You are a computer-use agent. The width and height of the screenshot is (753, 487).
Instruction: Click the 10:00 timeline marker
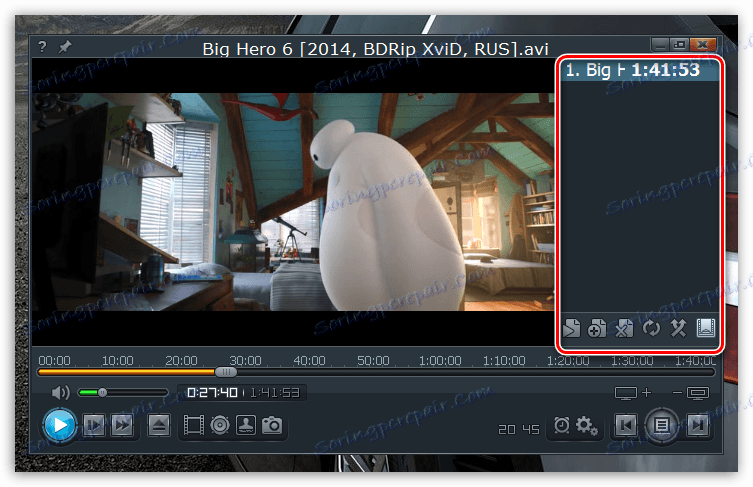point(118,360)
